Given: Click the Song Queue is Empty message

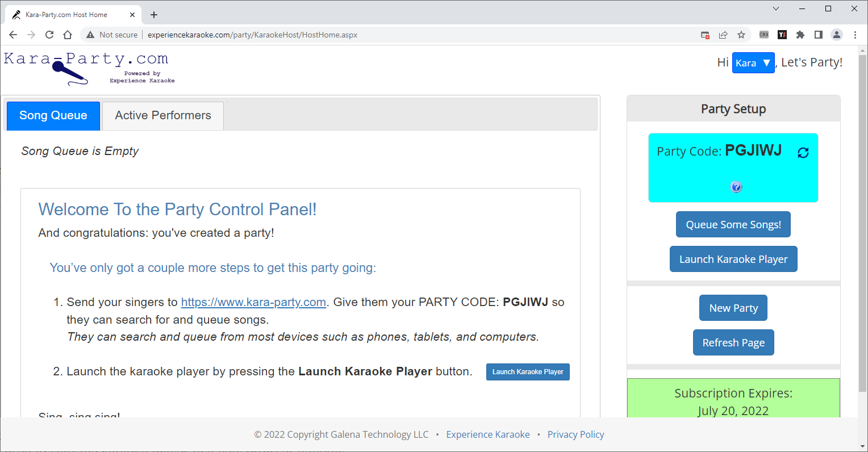Looking at the screenshot, I should coord(80,151).
